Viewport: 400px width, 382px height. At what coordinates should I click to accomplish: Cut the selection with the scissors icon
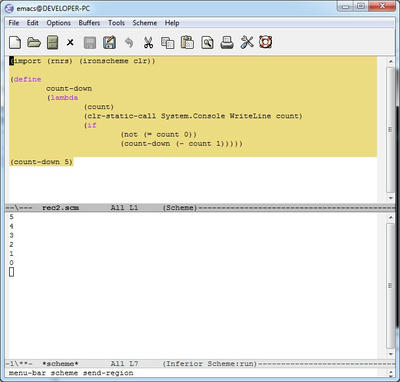(148, 42)
